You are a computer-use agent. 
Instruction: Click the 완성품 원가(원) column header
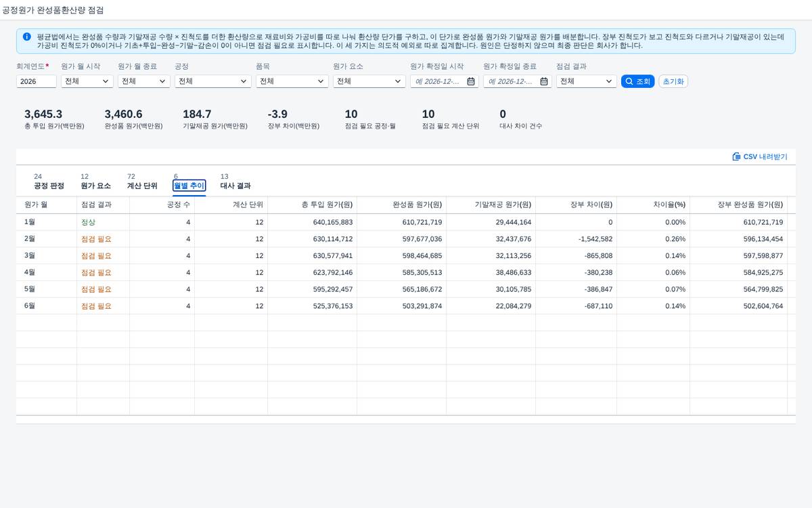coord(401,205)
